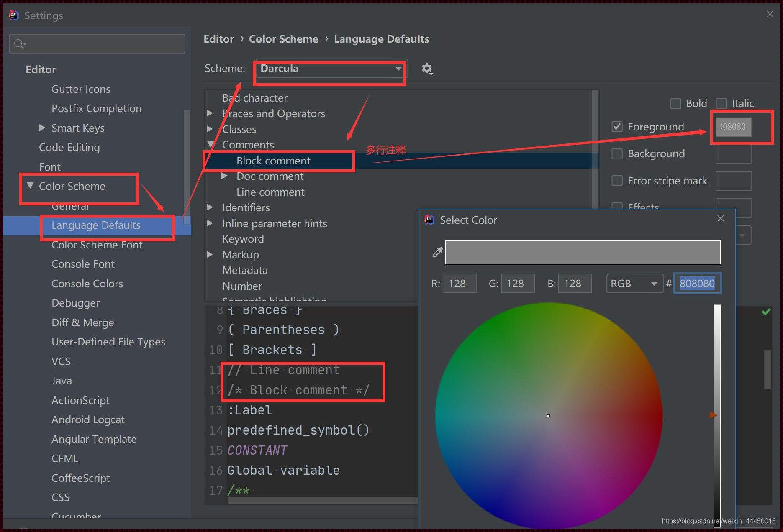Click the Block comment line in preview

[x=298, y=390]
